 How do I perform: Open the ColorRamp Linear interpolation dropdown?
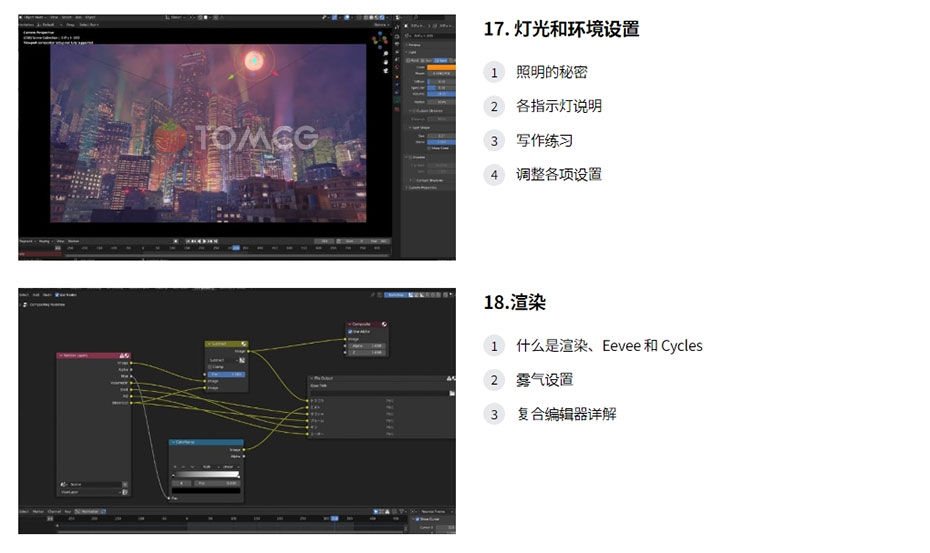229,467
